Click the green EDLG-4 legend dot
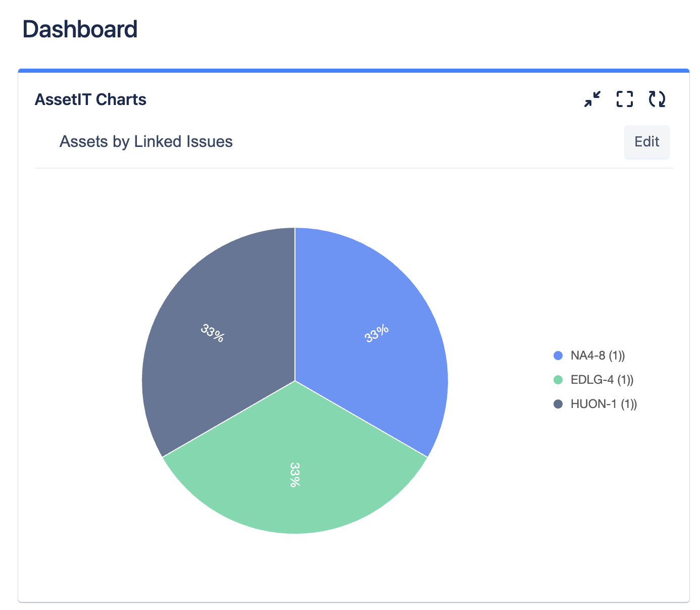The width and height of the screenshot is (700, 610). pos(558,380)
